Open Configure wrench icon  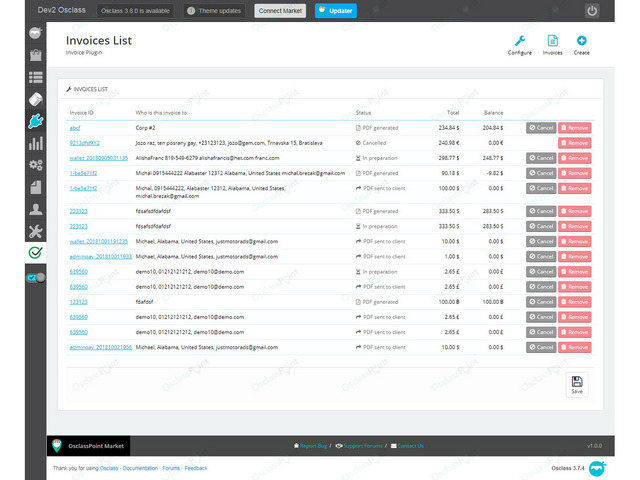point(520,45)
